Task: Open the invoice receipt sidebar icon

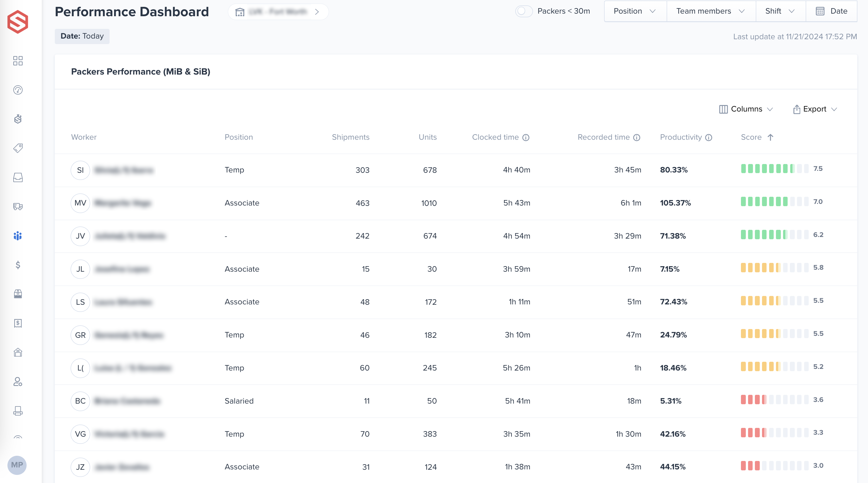Action: tap(18, 323)
